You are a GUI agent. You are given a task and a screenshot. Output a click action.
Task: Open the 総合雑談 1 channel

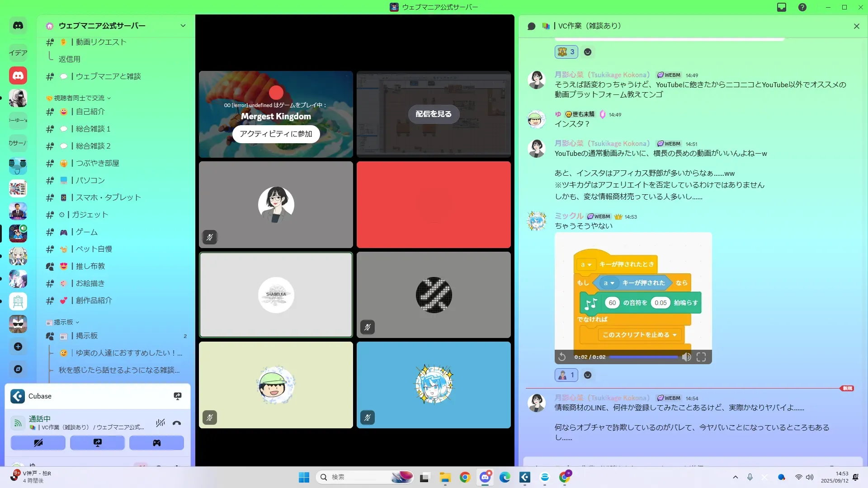93,129
